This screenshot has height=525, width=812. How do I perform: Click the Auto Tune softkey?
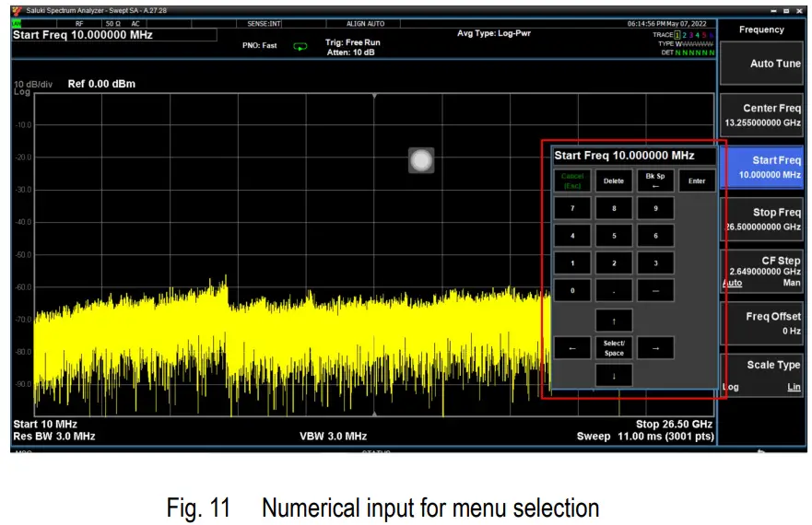point(761,64)
